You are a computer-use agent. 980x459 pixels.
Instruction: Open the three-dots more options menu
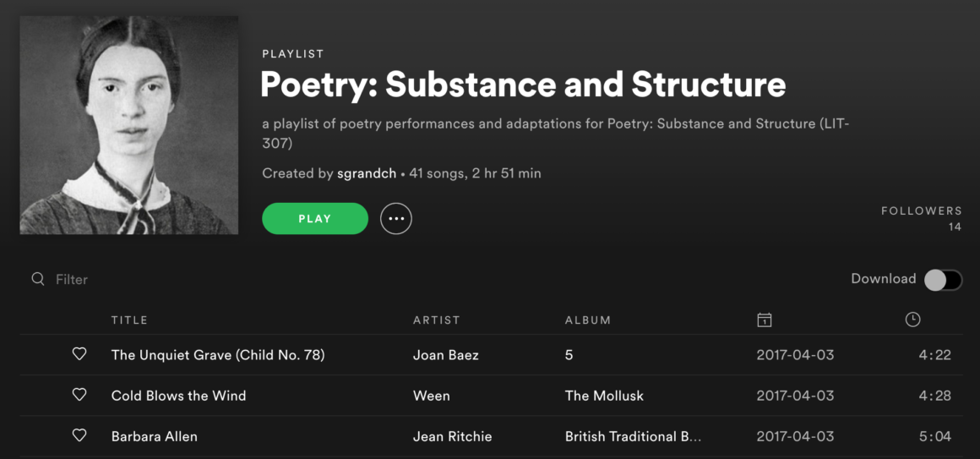point(396,219)
